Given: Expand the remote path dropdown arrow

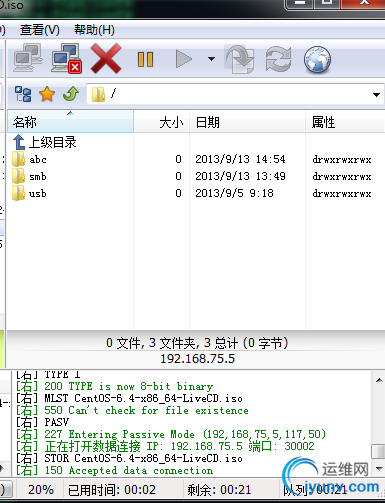Looking at the screenshot, I should pyautogui.click(x=376, y=95).
